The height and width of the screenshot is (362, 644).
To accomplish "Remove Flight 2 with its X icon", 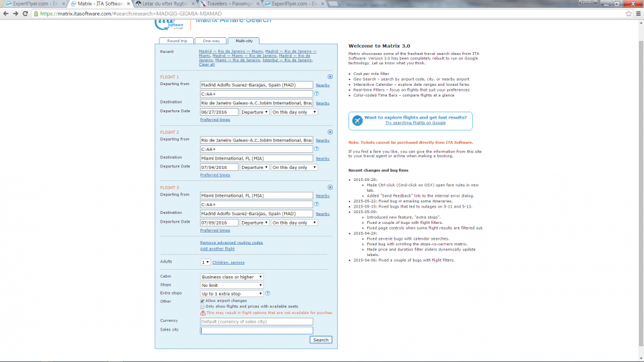I will 330,132.
